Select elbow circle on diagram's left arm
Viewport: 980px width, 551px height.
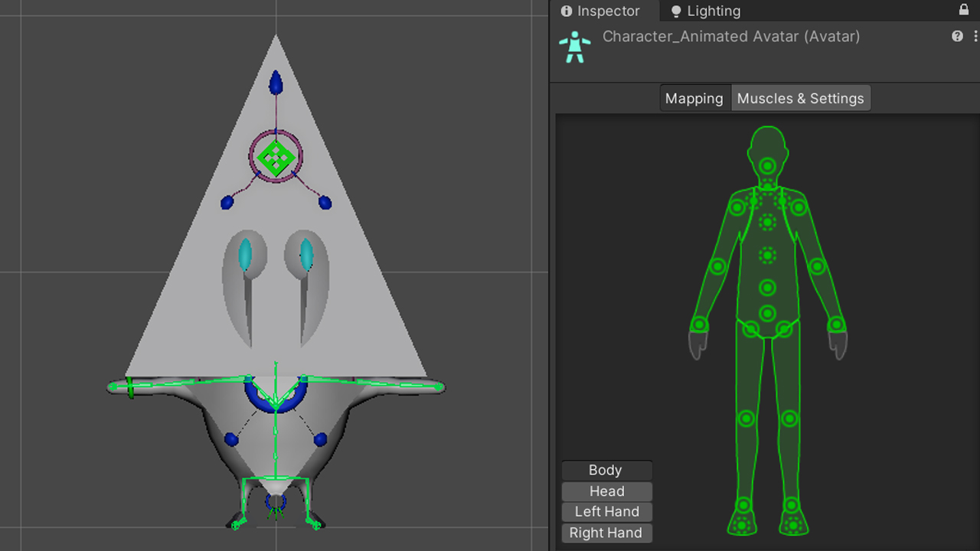click(718, 266)
